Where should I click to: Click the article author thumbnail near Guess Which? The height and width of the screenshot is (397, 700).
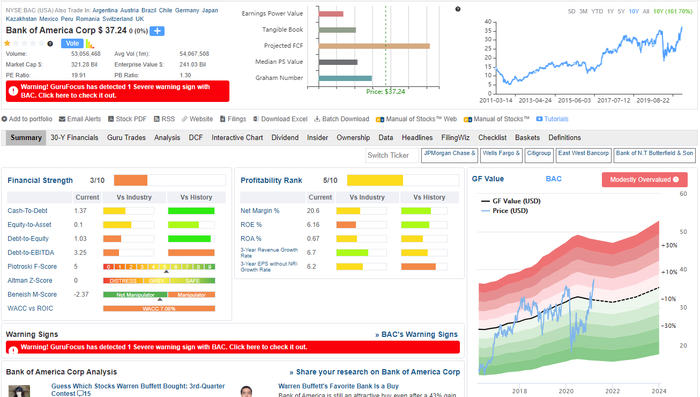coord(19,391)
